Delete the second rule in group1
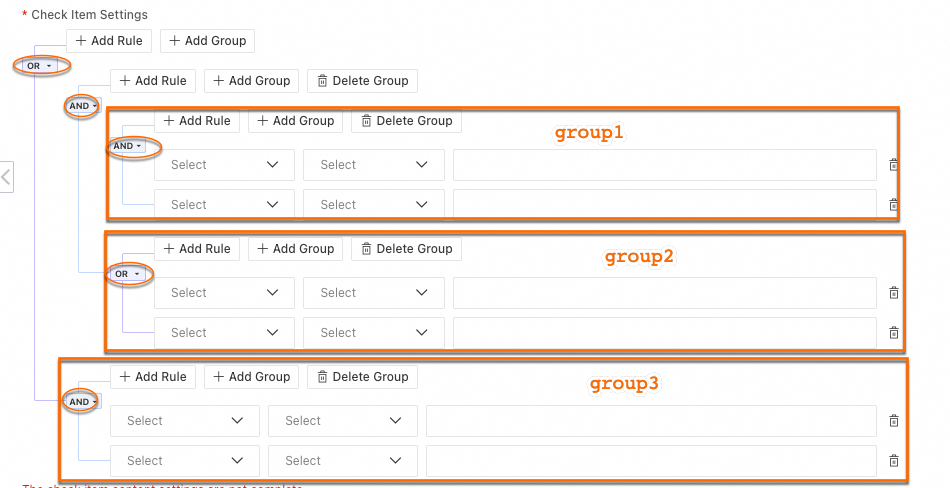950x488 pixels. [893, 205]
